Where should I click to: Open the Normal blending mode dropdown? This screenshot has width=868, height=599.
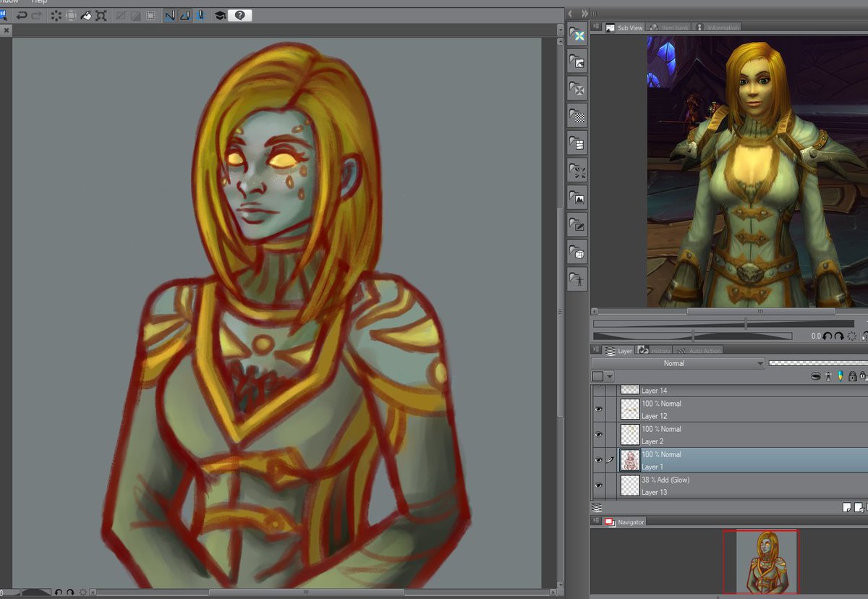pyautogui.click(x=678, y=363)
